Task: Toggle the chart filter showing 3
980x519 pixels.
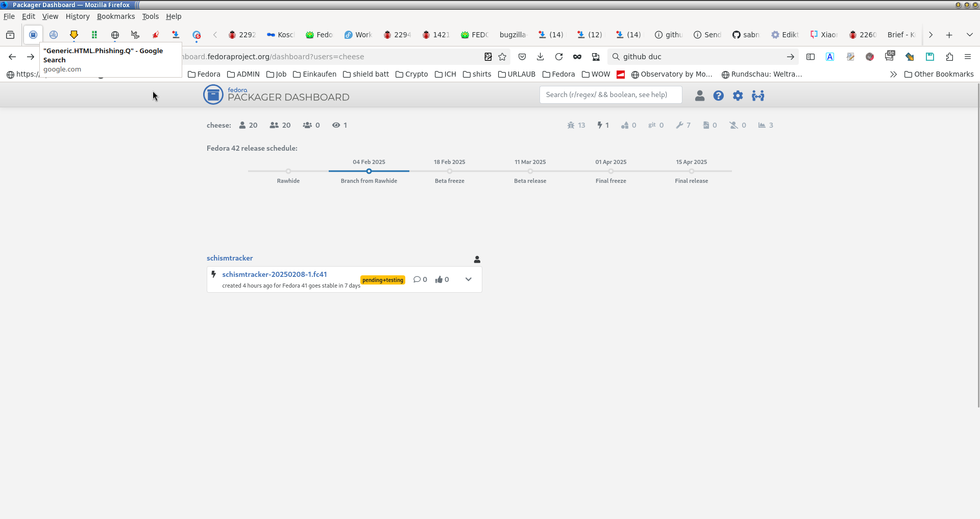Action: pyautogui.click(x=766, y=125)
